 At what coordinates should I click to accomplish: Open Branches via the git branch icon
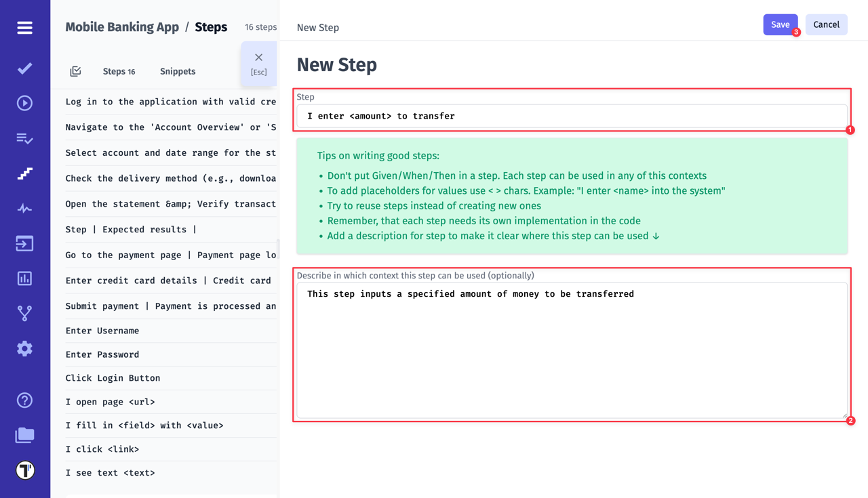pos(24,313)
